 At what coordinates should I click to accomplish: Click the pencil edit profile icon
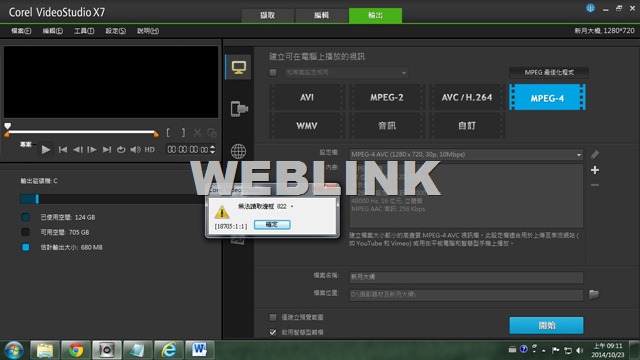click(x=595, y=155)
